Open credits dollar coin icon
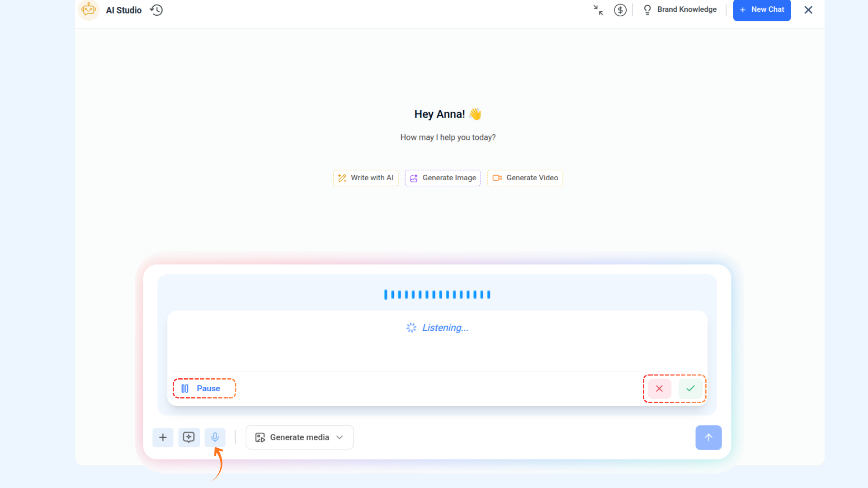The height and width of the screenshot is (488, 868). coord(620,10)
